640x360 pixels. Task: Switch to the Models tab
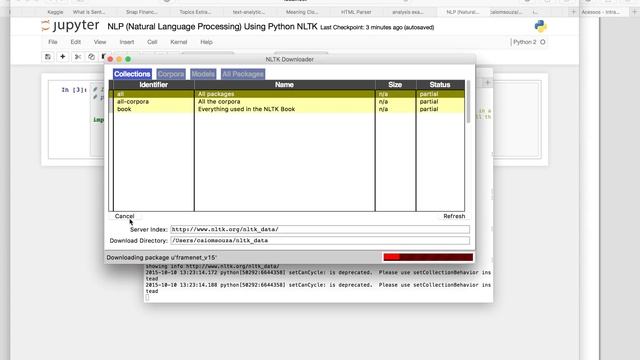pos(203,74)
